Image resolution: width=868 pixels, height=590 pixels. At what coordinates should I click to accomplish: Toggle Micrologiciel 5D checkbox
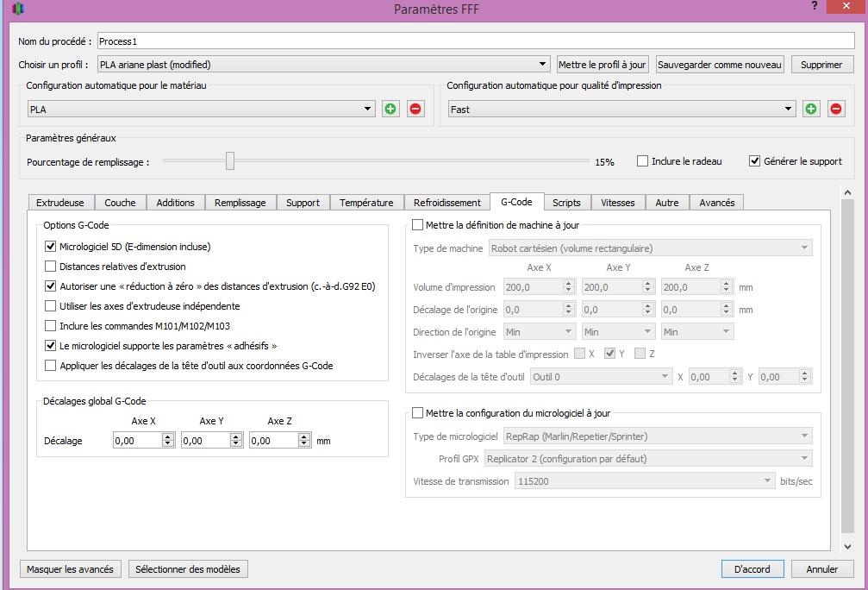(50, 247)
